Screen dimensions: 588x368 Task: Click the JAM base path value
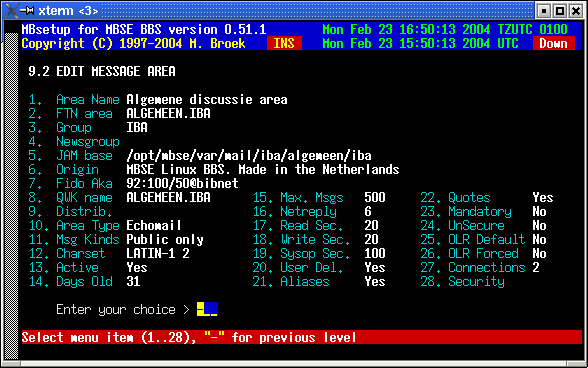249,156
